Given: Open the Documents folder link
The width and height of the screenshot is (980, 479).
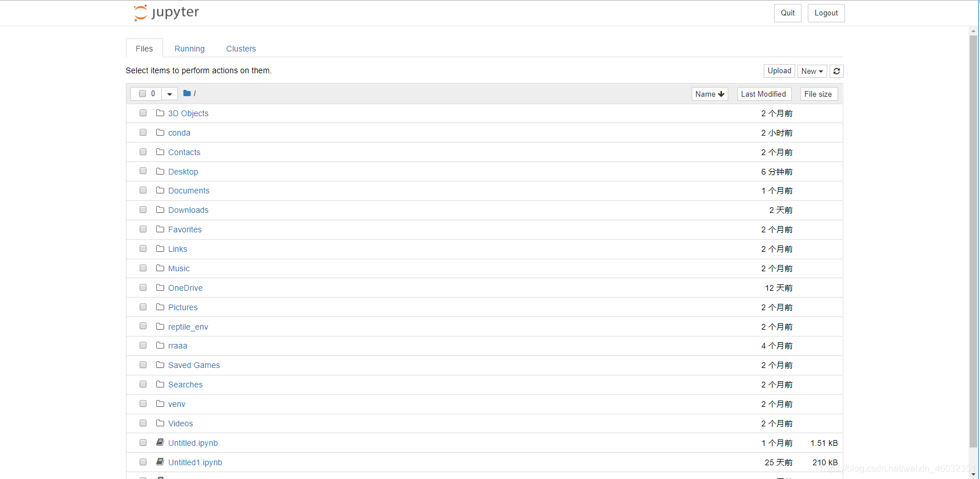Looking at the screenshot, I should pos(189,191).
